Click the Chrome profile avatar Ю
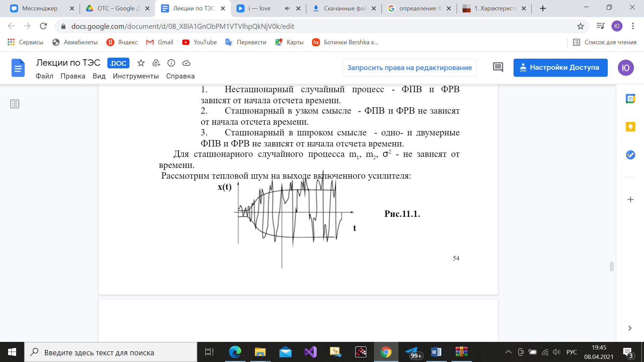Screen dimensions: 644x362 tap(617, 26)
